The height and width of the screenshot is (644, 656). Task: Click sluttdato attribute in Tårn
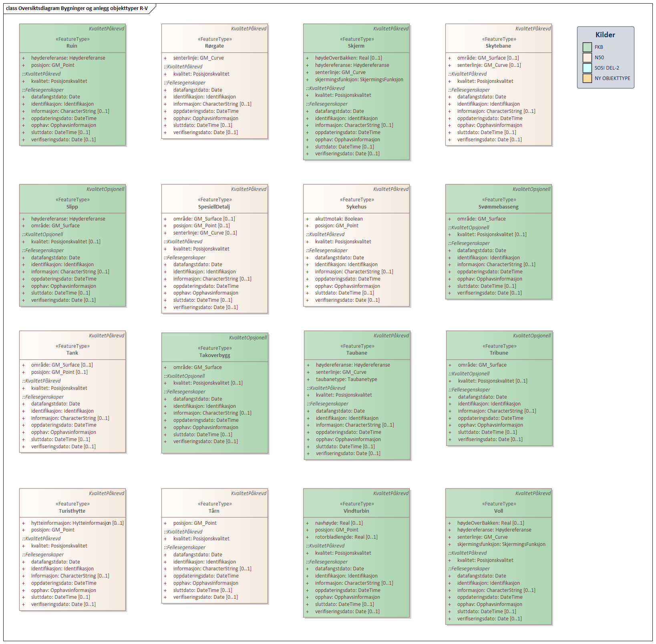[203, 590]
